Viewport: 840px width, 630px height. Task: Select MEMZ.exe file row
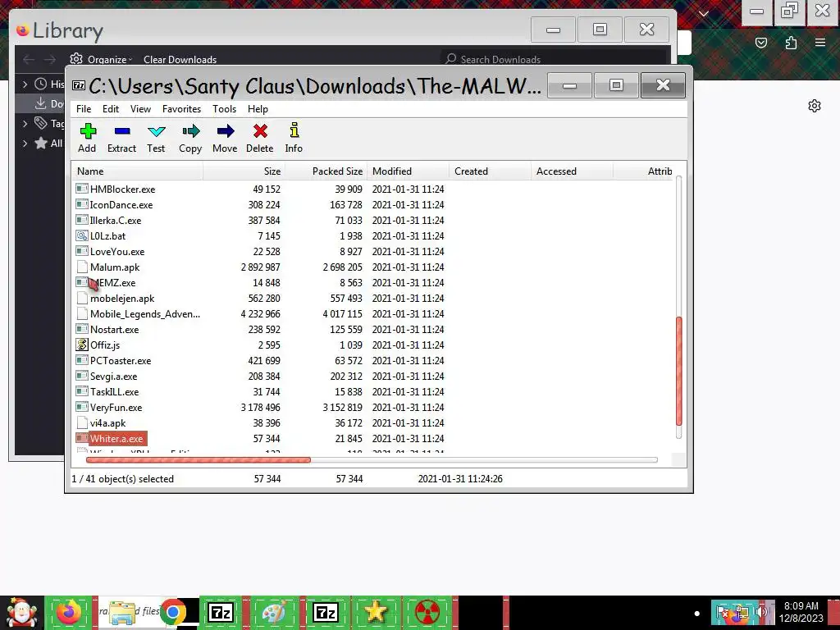point(260,282)
